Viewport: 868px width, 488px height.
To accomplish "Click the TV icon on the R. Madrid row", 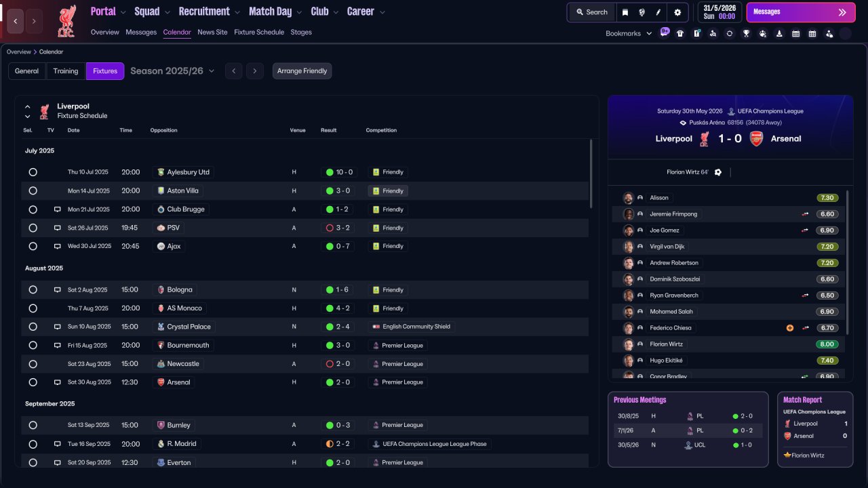I will [58, 444].
